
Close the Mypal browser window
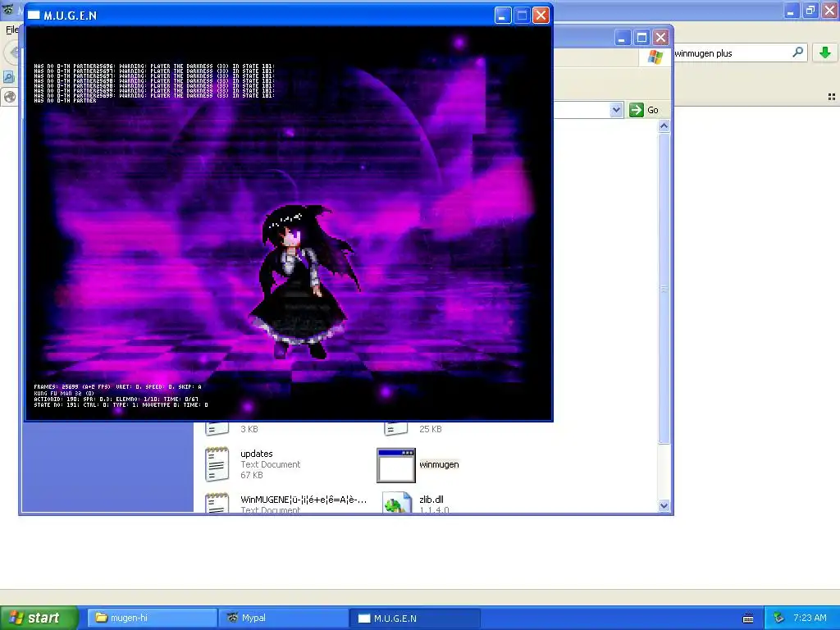coord(830,10)
